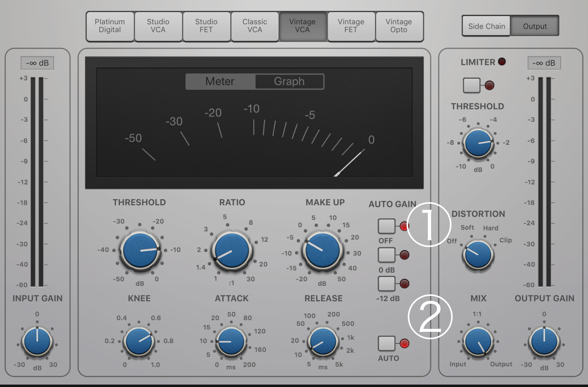Click the "-20" mark on needle meter

[x=213, y=113]
